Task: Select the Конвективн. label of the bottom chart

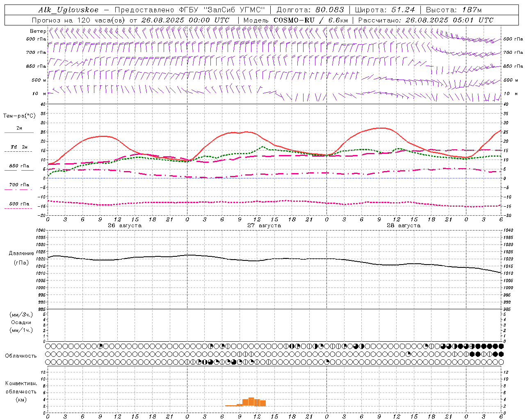Action: click(x=21, y=383)
